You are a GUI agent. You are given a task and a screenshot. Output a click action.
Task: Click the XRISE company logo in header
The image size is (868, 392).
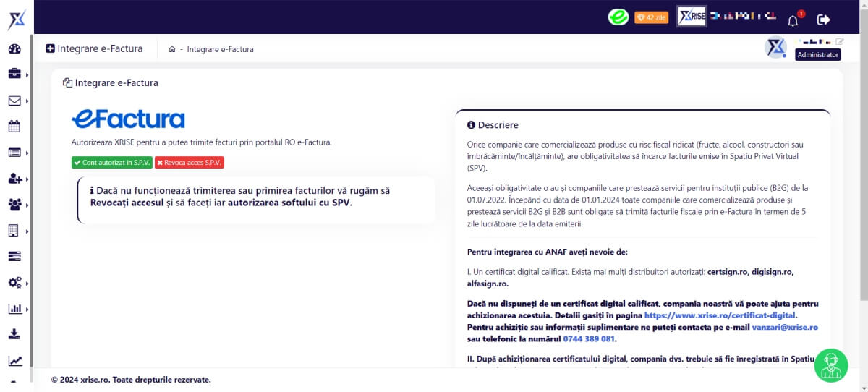coord(692,17)
